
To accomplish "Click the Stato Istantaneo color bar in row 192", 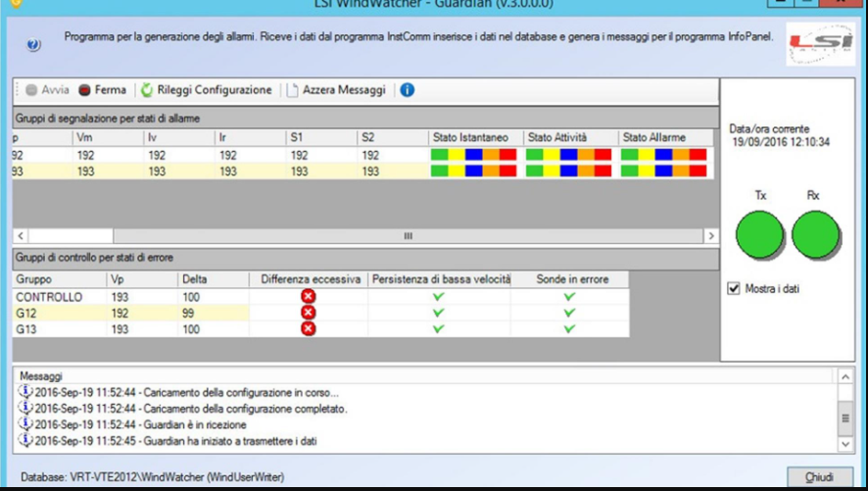I will coord(473,155).
